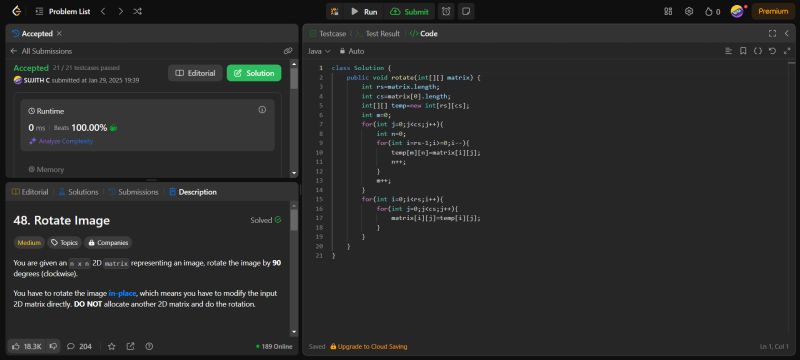The width and height of the screenshot is (800, 360).
Task: Click the LeetCode logo icon
Action: coord(17,11)
